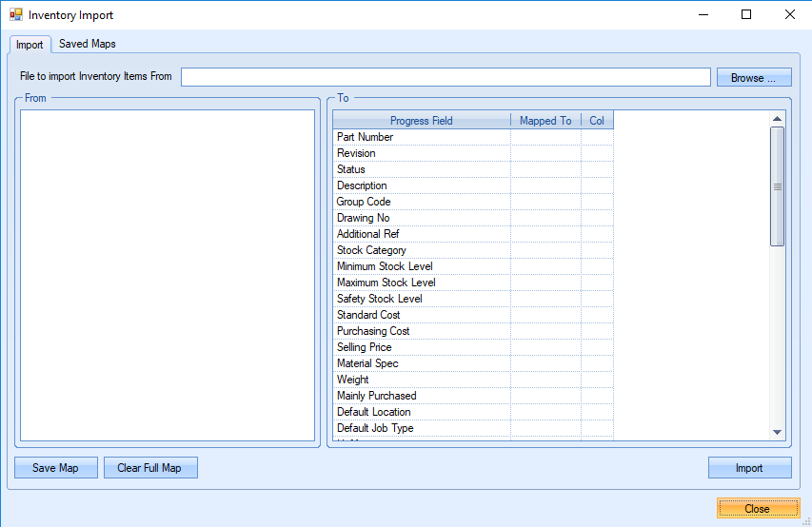Click the Material Spec row
Image resolution: width=812 pixels, height=527 pixels.
[473, 362]
